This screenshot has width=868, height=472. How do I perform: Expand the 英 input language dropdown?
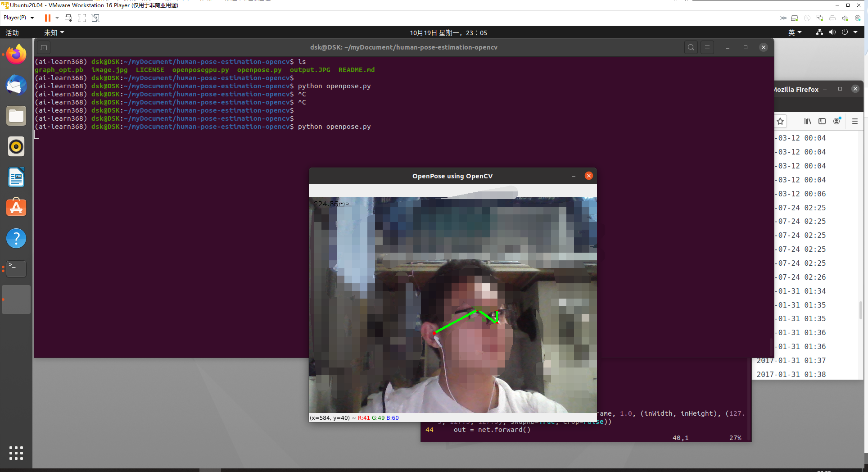pos(795,32)
